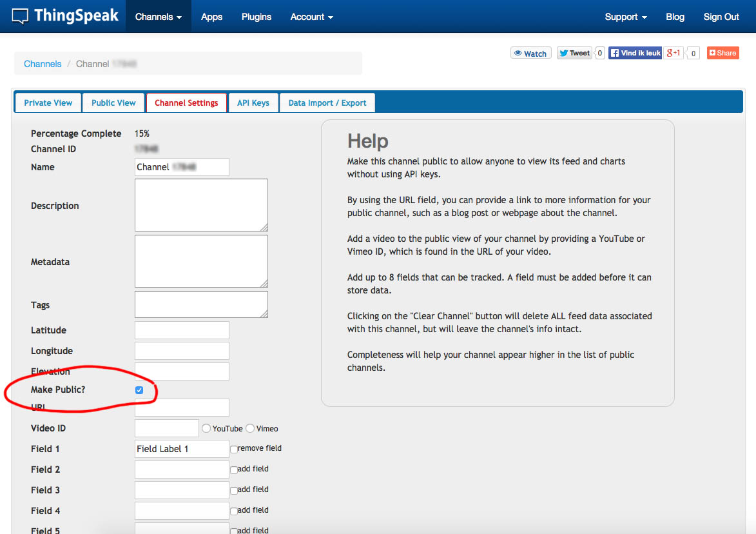Image resolution: width=756 pixels, height=534 pixels.
Task: Click the Field 3 input box
Action: (x=182, y=490)
